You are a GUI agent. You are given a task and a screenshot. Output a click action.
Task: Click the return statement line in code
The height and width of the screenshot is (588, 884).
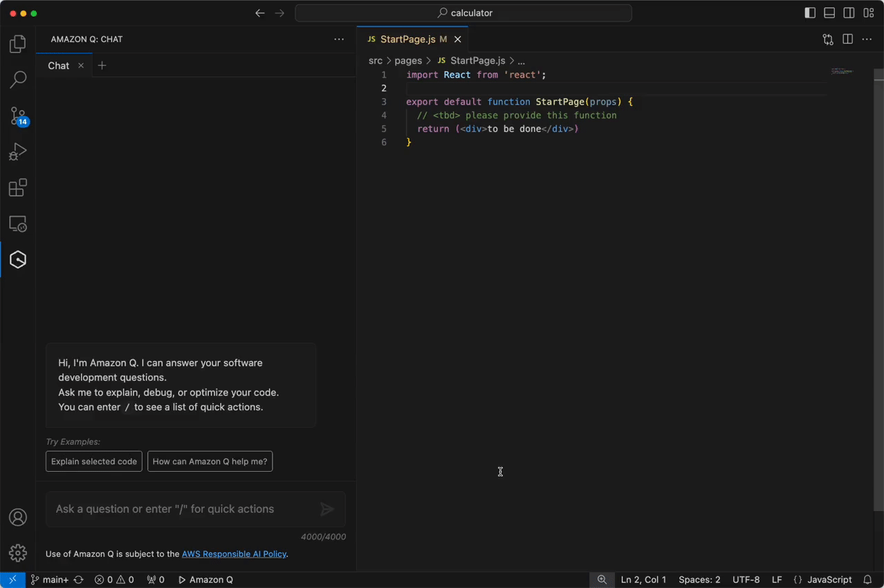click(497, 129)
